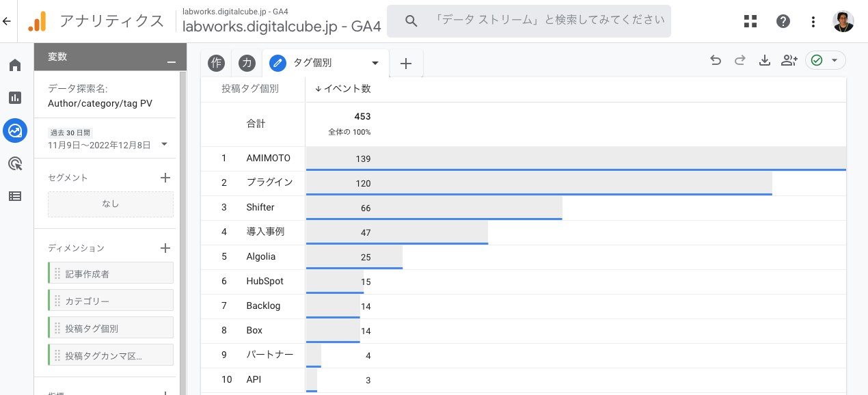Click the search magnifier icon
Image resolution: width=868 pixels, height=395 pixels.
411,21
